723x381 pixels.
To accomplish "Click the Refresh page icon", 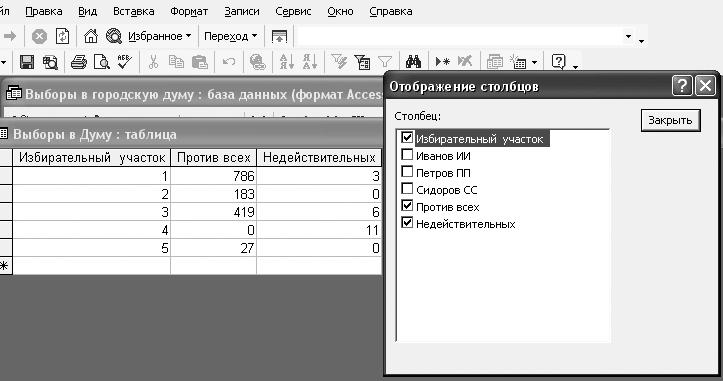I will [x=62, y=36].
